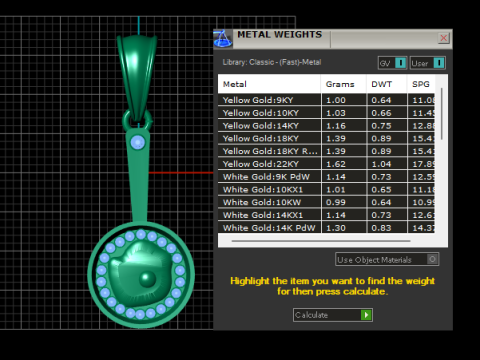
Task: Click the green arrow on Calculate
Action: pos(366,315)
